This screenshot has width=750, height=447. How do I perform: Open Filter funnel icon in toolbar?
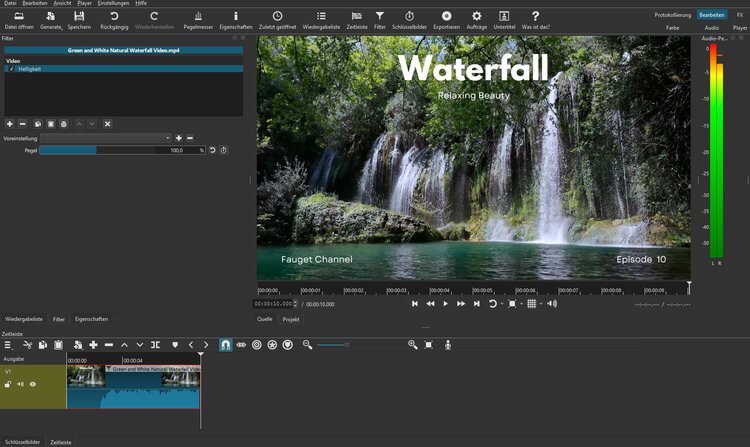point(380,21)
